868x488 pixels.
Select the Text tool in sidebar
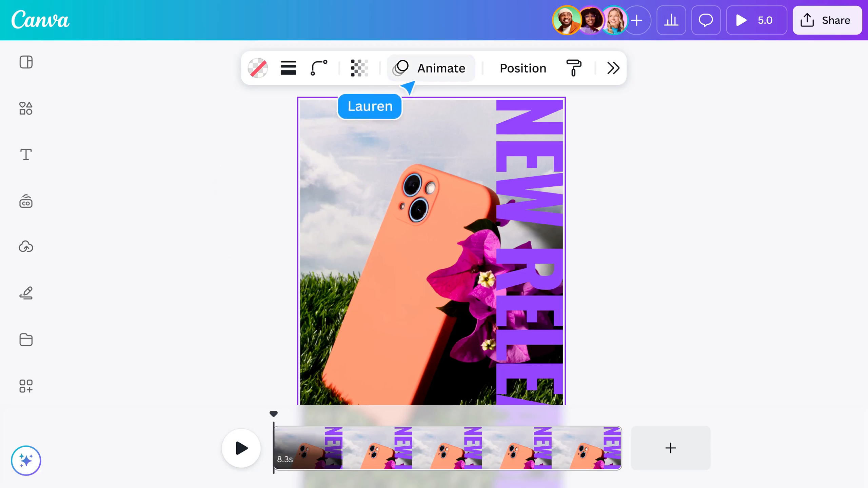(26, 155)
